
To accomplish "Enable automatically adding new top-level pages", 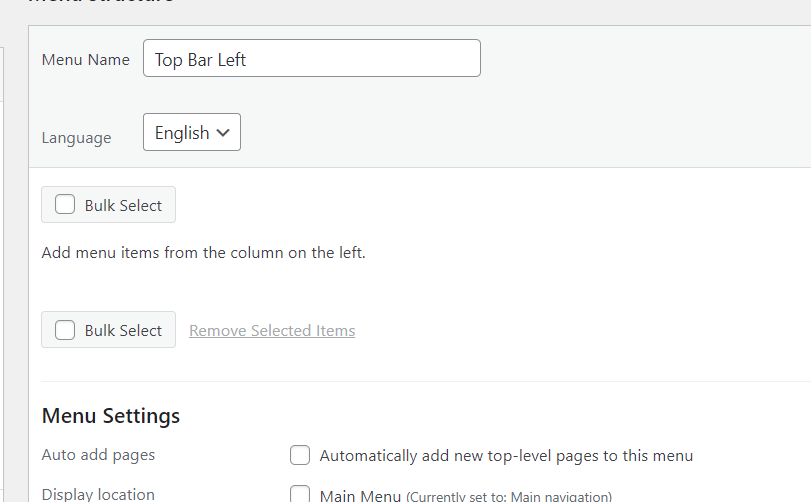I will [x=300, y=456].
